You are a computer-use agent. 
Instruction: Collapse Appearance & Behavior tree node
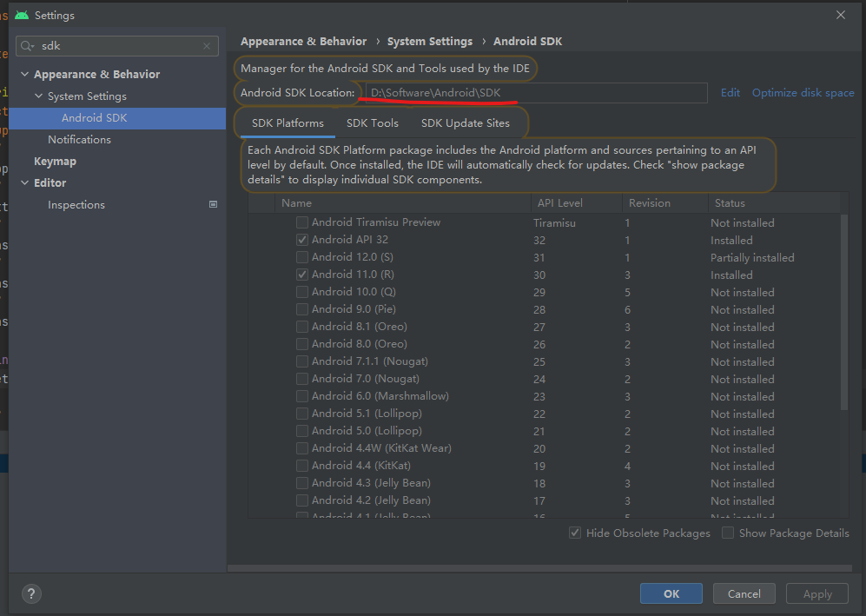[x=25, y=74]
